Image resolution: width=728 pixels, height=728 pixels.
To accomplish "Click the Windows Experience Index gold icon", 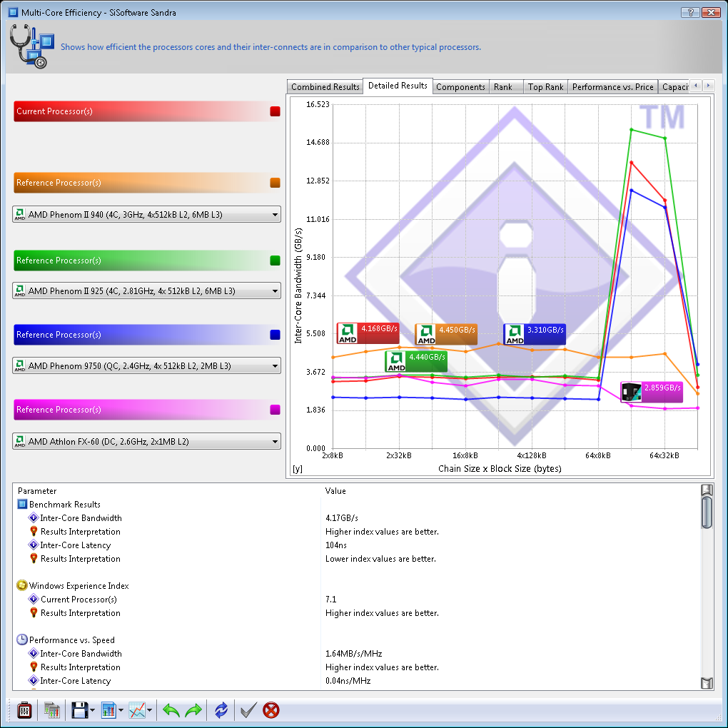I will (x=22, y=585).
